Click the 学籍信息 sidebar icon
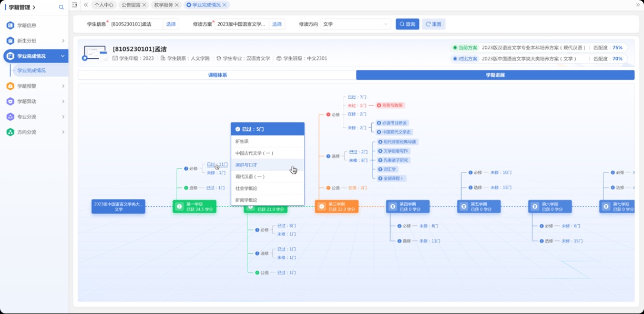Screen dimensions: 644x314 click(10, 25)
